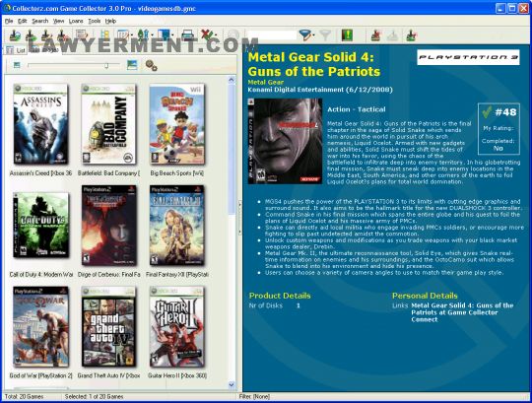Screen dimensions: 532x403
Task: Click the 'Grand Theft Auto IV [Xbox' caption
Action: coord(108,375)
